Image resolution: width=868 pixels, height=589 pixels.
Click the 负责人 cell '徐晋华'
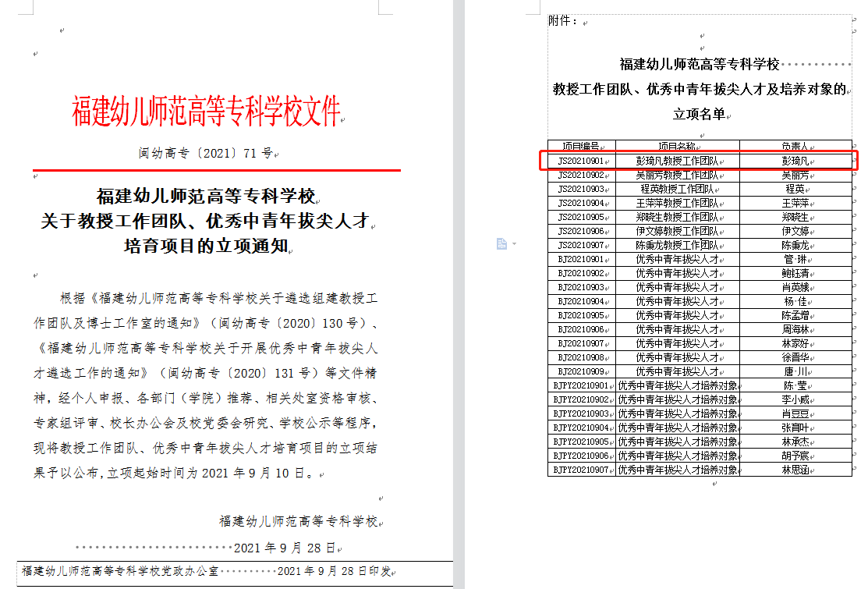point(795,357)
